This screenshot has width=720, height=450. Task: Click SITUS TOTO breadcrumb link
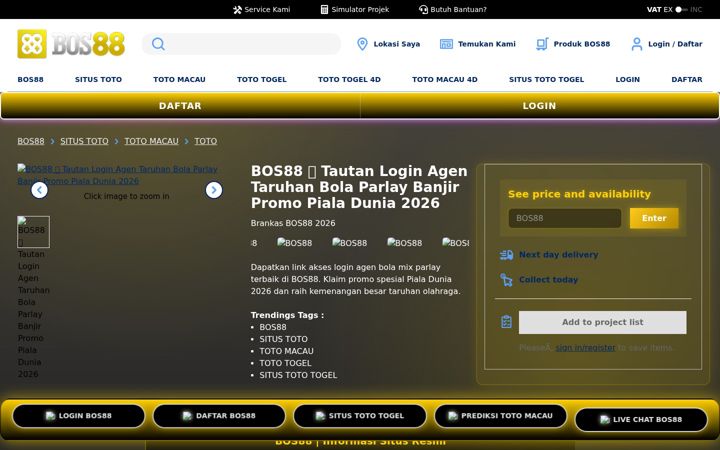coord(84,141)
